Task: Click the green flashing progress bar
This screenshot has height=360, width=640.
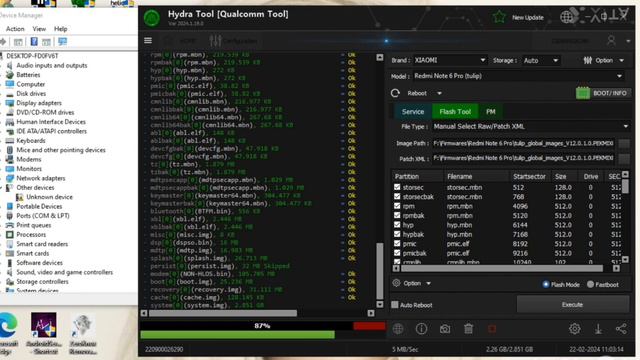Action: pyautogui.click(x=238, y=335)
